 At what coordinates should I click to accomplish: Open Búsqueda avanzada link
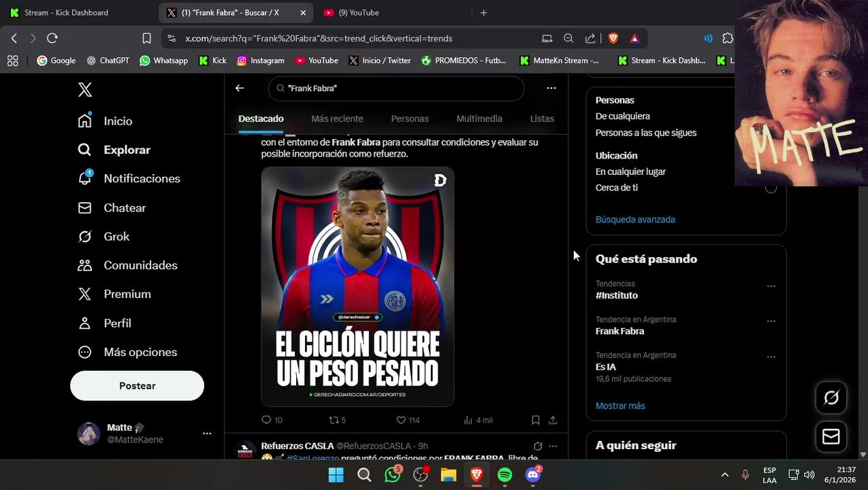click(635, 219)
